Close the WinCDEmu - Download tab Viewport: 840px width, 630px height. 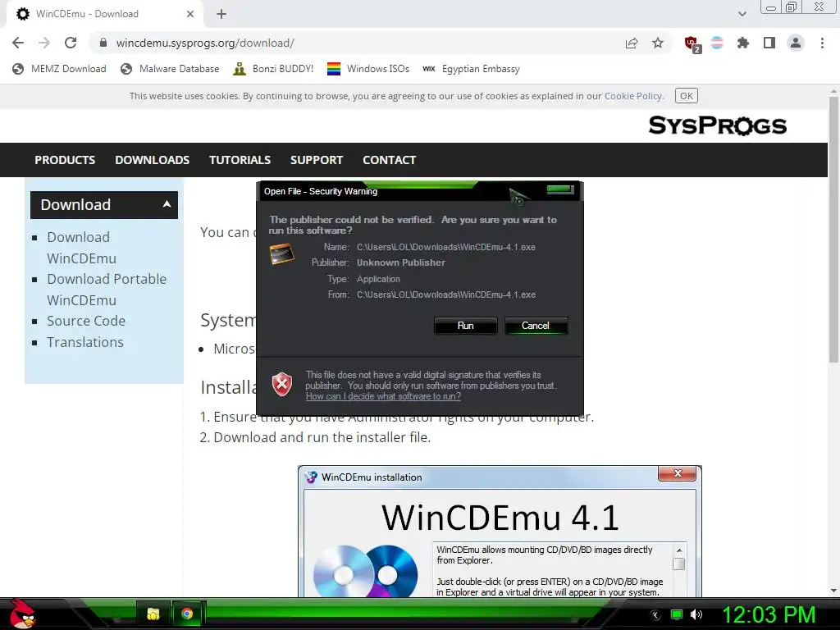click(x=190, y=14)
